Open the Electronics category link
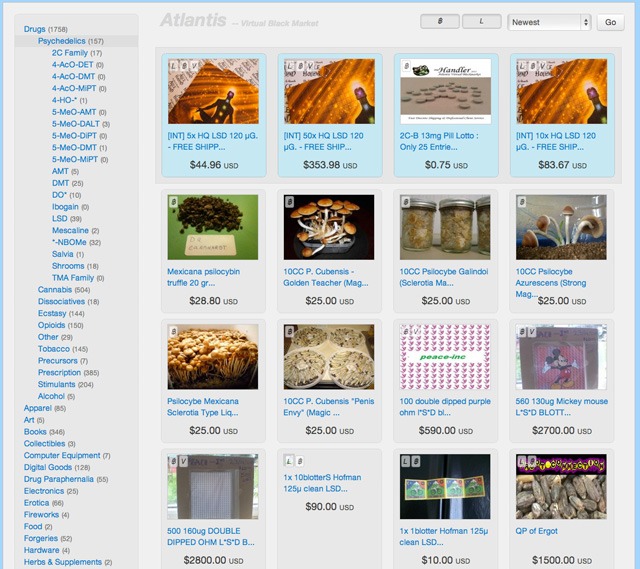Screen dimensions: 640x569 [x=44, y=491]
